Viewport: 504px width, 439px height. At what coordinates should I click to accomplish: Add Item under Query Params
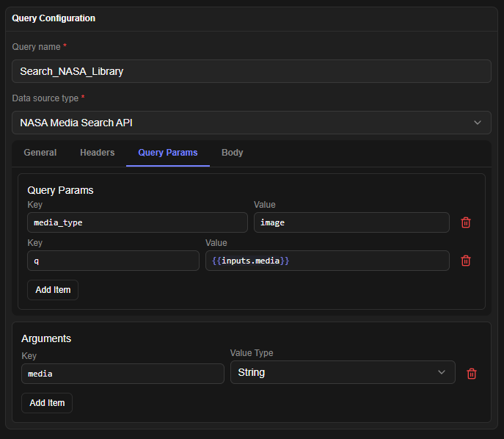(x=53, y=290)
